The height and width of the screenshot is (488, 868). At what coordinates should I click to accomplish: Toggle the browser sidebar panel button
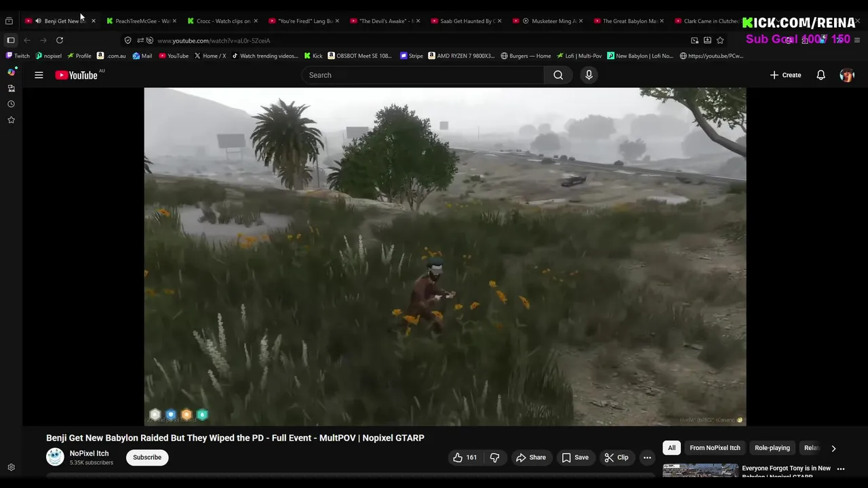coord(11,41)
